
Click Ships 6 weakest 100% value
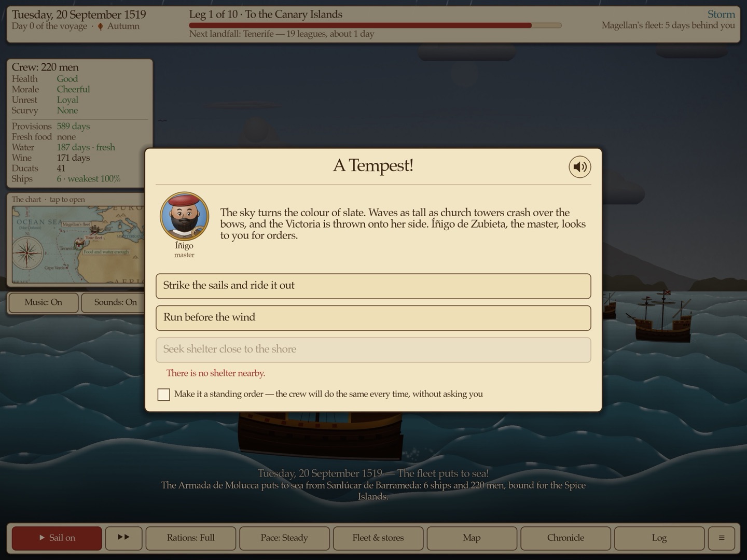point(88,179)
